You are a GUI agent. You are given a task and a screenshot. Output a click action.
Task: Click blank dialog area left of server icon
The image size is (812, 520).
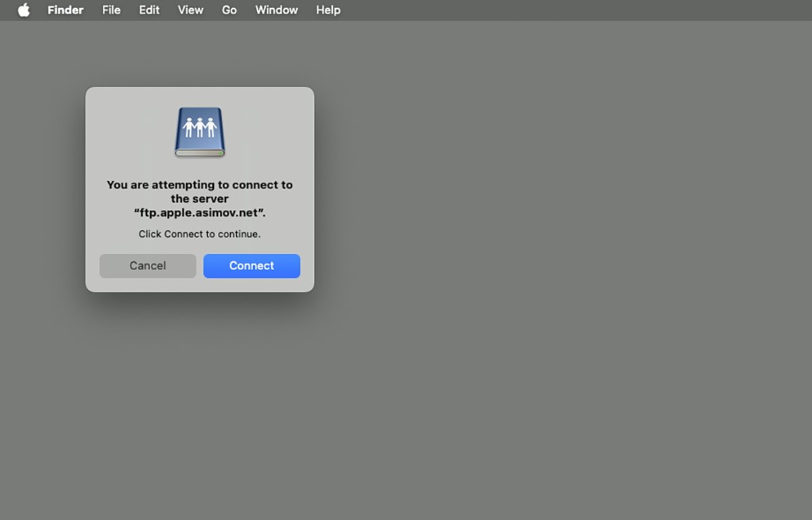[129, 132]
